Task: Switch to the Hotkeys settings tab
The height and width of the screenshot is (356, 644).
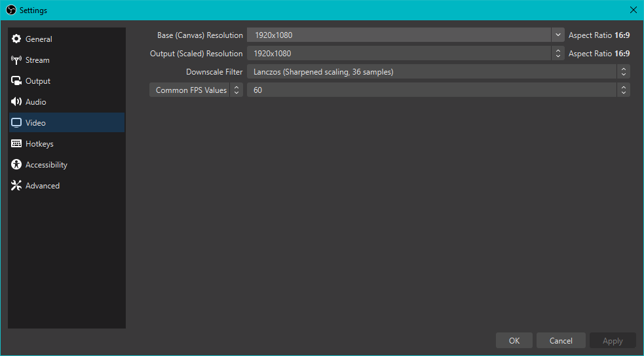Action: tap(39, 144)
